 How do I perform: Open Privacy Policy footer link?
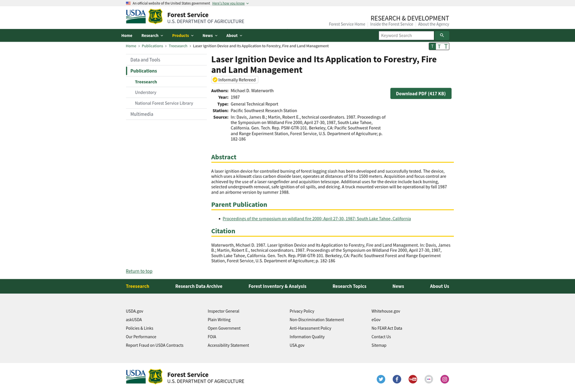[302, 311]
